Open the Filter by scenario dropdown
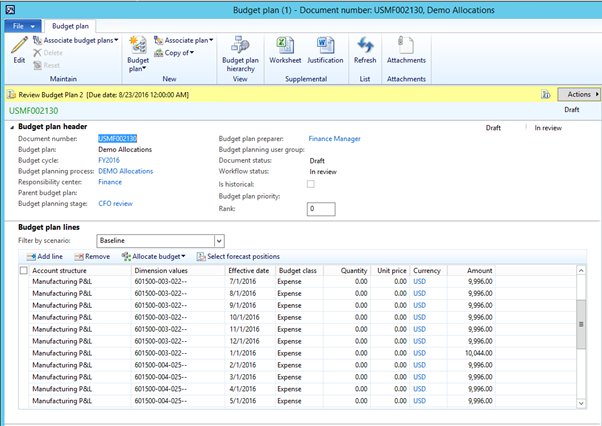 coord(217,240)
